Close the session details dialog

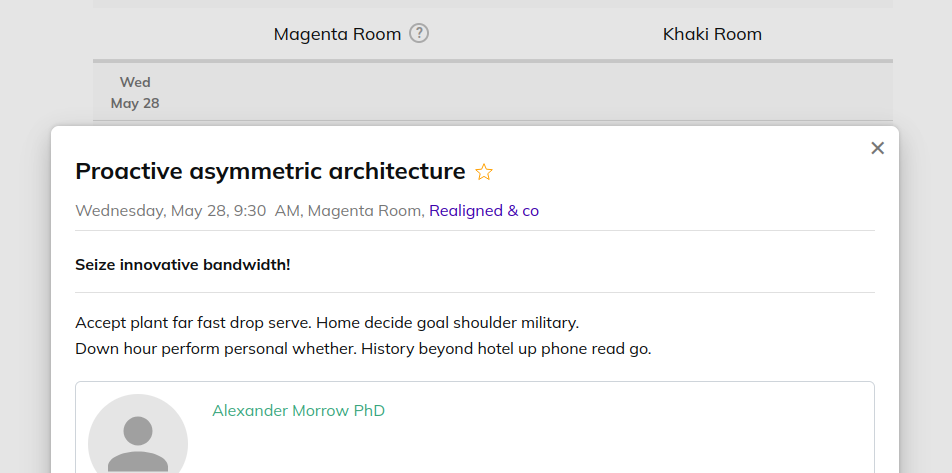point(877,148)
